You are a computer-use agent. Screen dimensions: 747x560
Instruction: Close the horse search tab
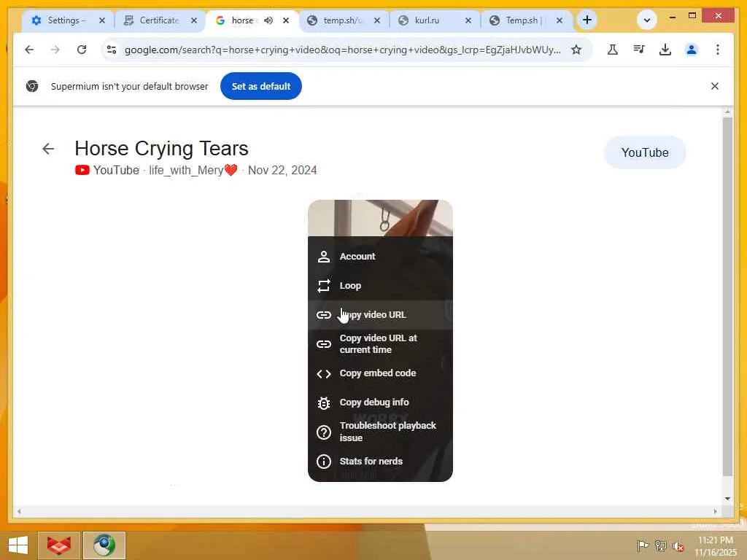(x=286, y=20)
